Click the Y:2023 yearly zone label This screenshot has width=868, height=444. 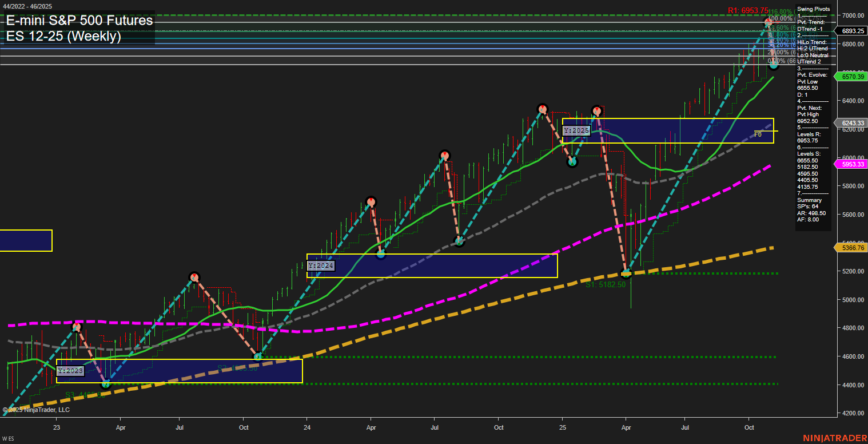[x=70, y=371]
